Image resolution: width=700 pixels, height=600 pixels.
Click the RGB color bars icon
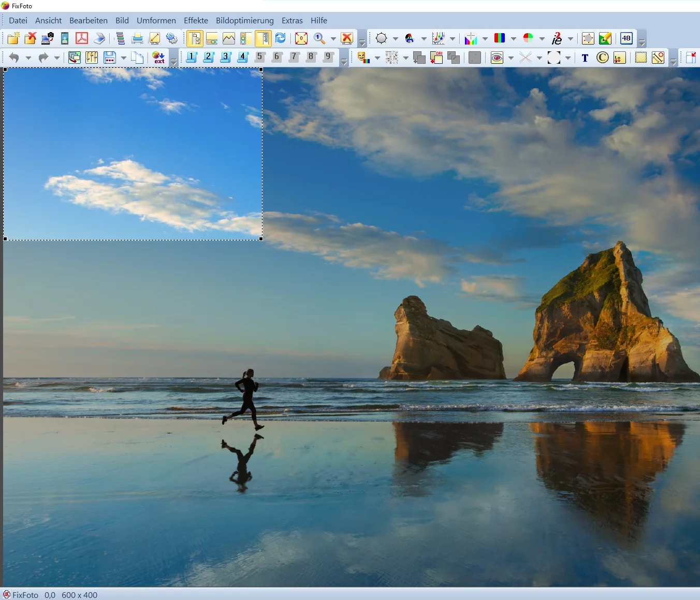pyautogui.click(x=500, y=38)
